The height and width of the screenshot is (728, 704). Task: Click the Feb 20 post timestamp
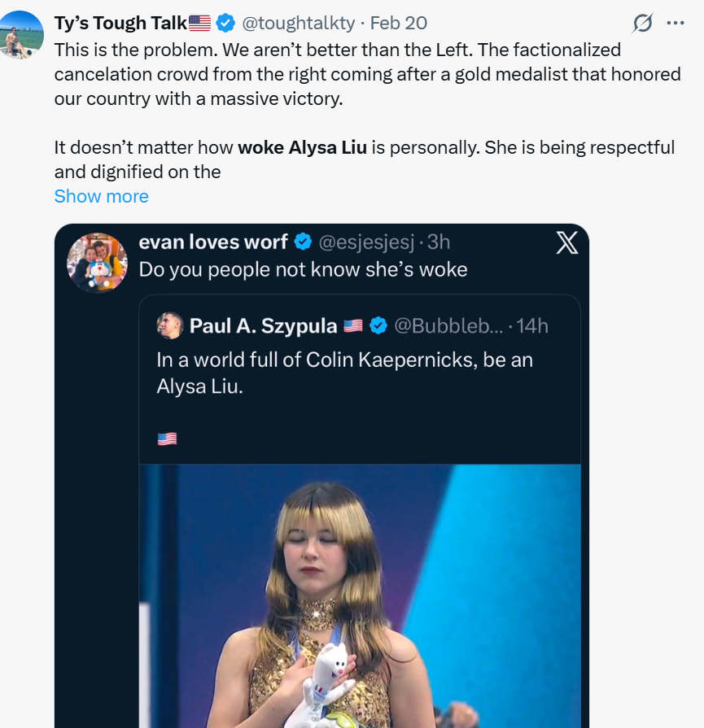pos(399,24)
